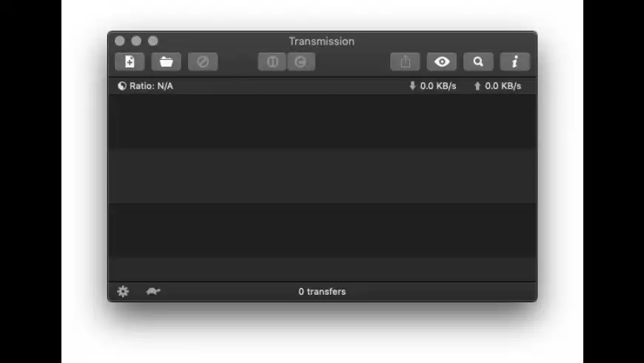Open a torrent file via folder icon
This screenshot has width=644, height=363.
coord(167,61)
